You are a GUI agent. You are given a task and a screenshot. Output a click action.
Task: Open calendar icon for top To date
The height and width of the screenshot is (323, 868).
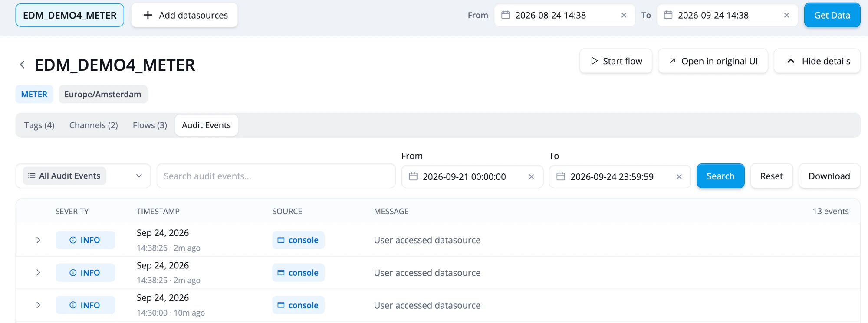coord(668,15)
